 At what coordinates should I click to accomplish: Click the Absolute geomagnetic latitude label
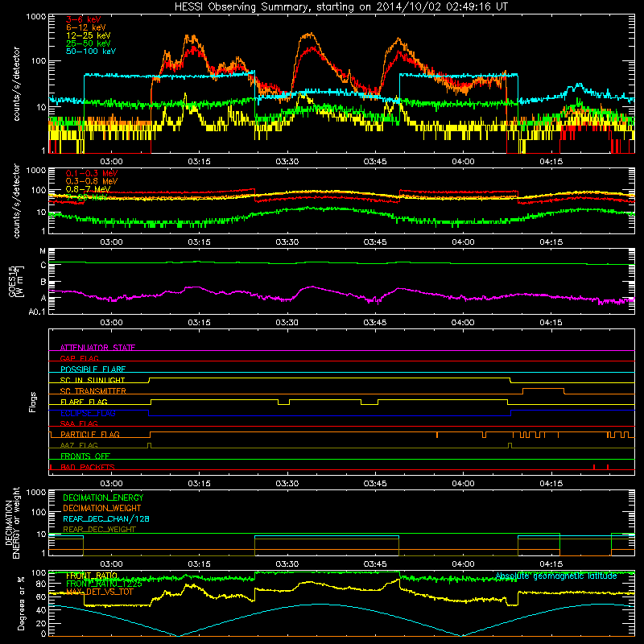click(x=556, y=576)
